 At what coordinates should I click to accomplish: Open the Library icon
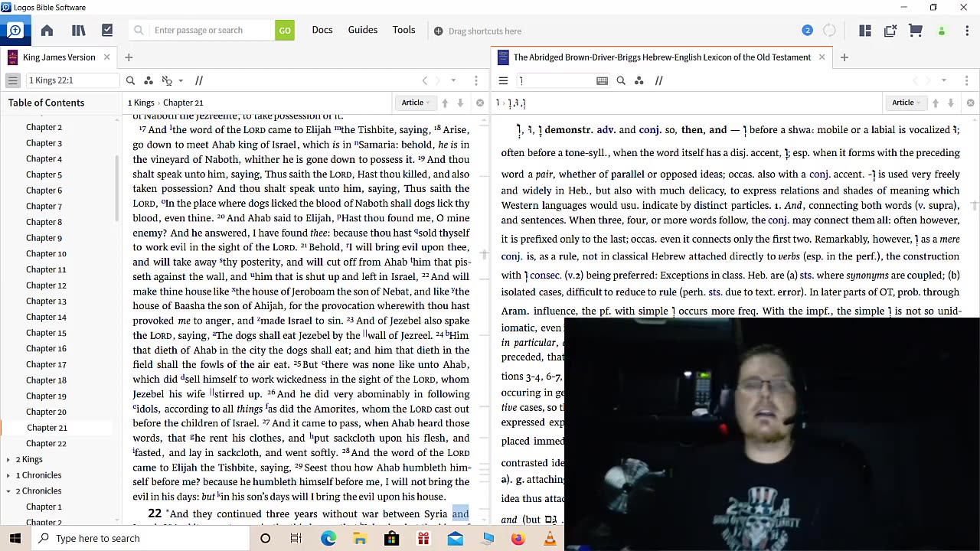(78, 31)
